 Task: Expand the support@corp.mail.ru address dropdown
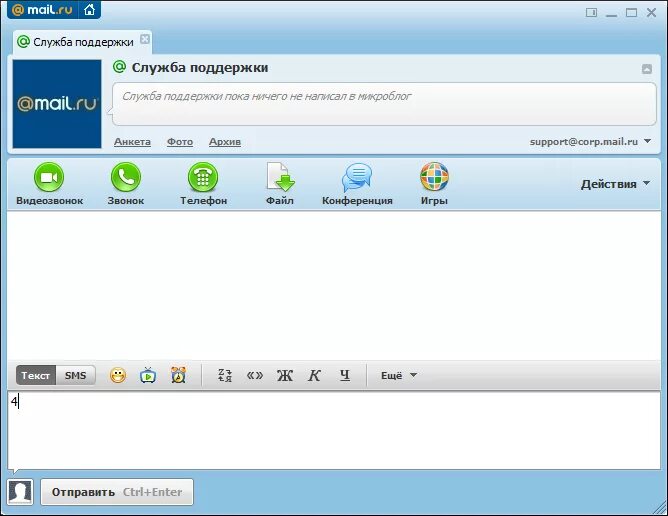coord(648,141)
